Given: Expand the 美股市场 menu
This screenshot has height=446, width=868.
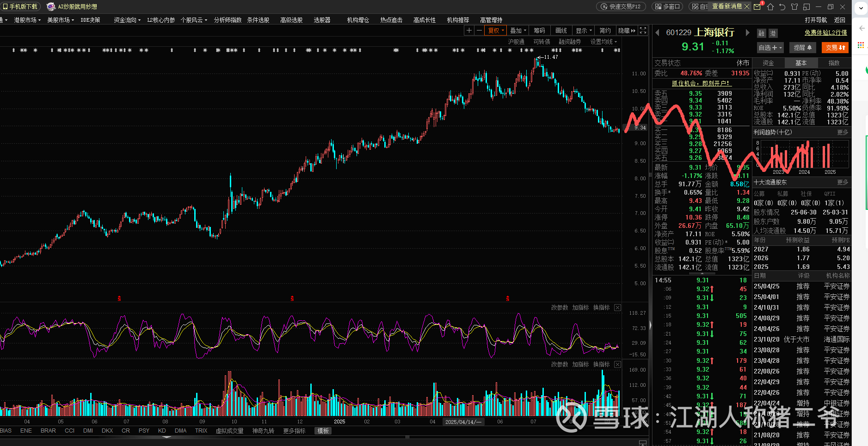Looking at the screenshot, I should point(61,20).
